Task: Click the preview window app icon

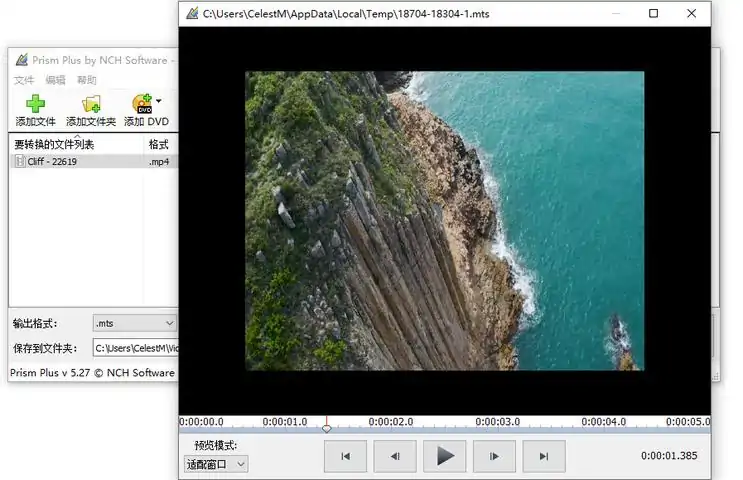Action: pos(192,13)
